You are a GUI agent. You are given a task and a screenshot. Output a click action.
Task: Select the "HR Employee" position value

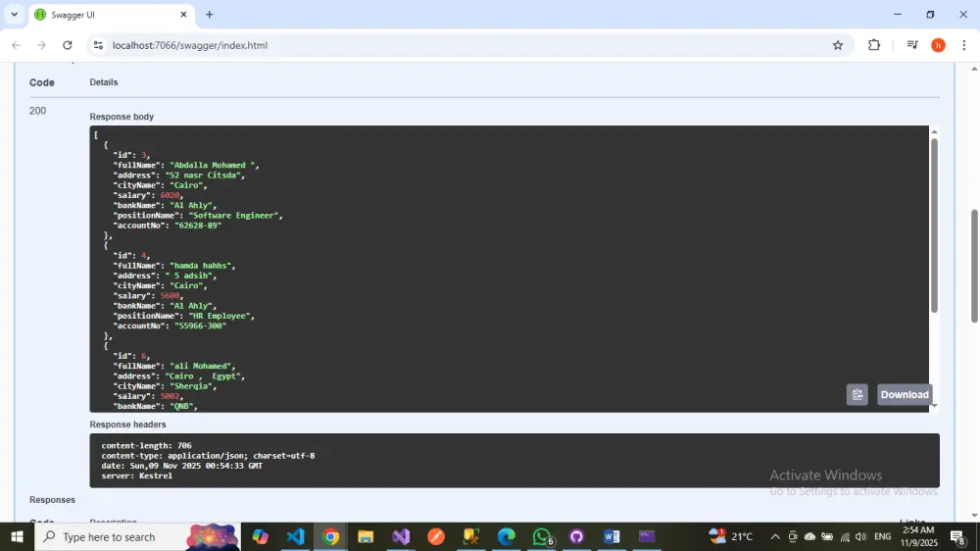[x=220, y=316]
